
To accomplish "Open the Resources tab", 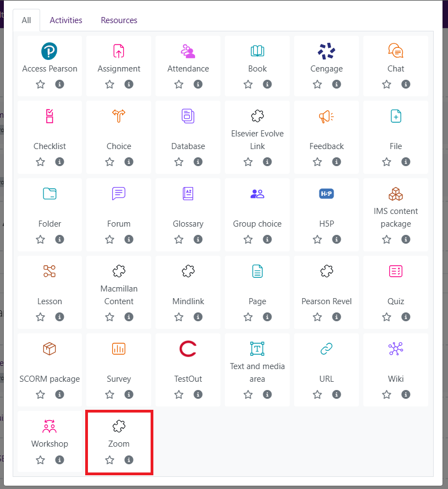I will point(119,20).
